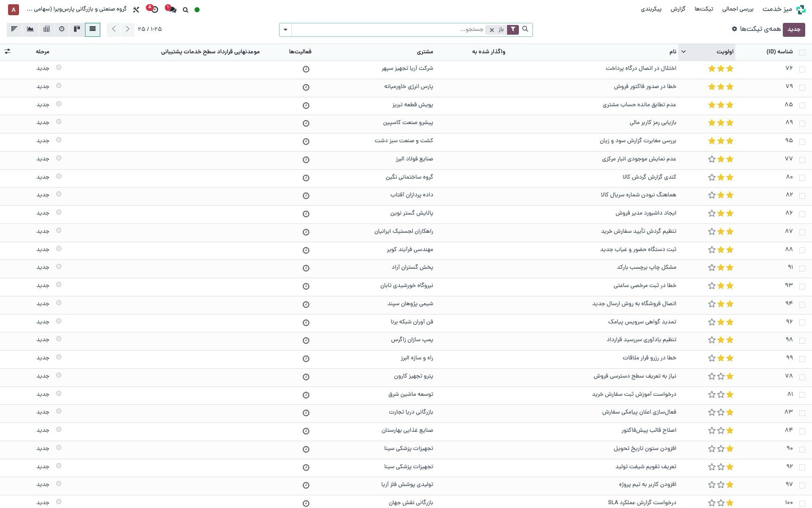This screenshot has width=812, height=508.
Task: Switch to the cohort view
Action: click(14, 29)
